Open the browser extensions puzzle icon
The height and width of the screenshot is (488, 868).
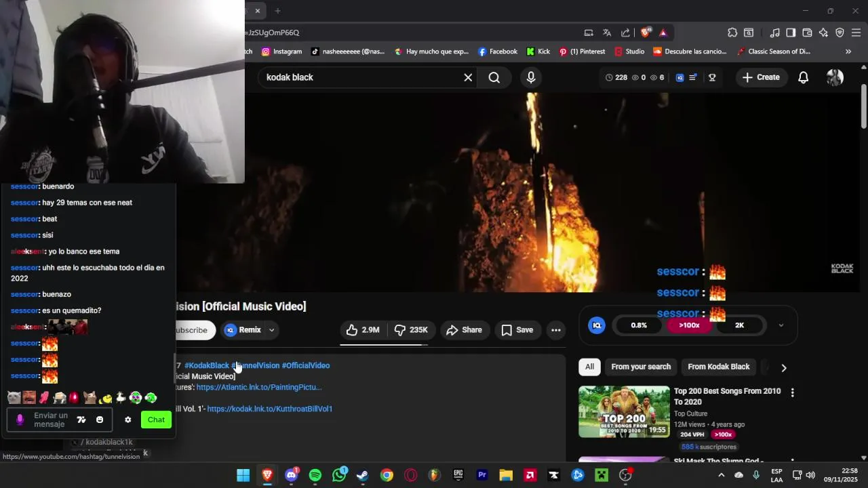point(732,33)
